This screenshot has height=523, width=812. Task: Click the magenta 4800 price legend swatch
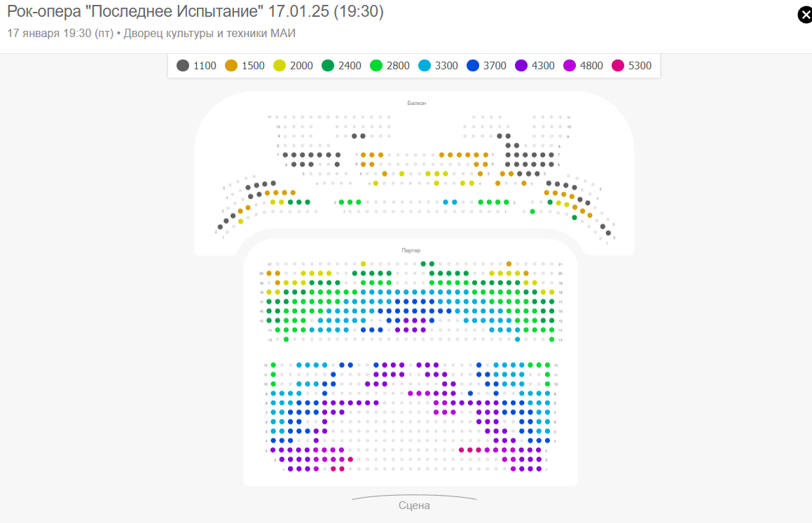pos(569,66)
